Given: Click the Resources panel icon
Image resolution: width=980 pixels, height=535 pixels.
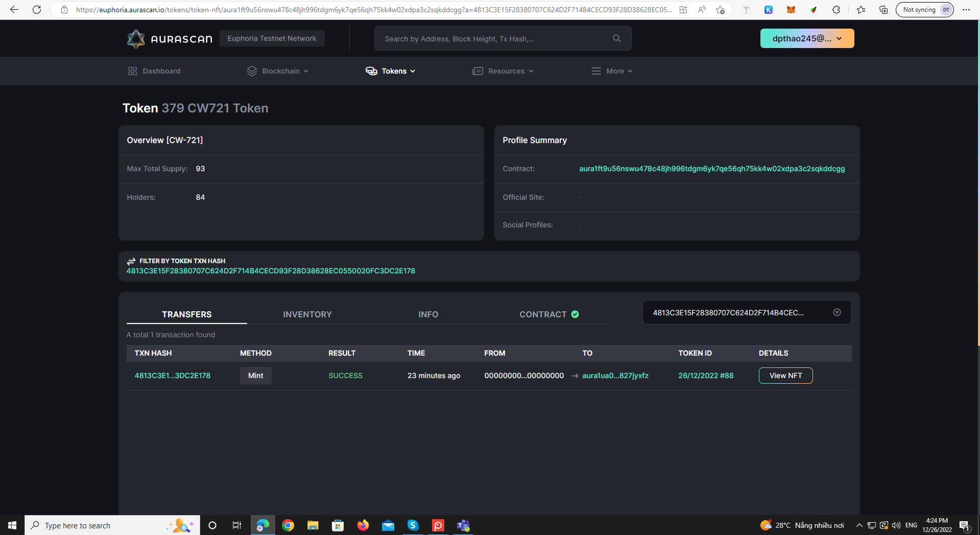Looking at the screenshot, I should pyautogui.click(x=477, y=71).
